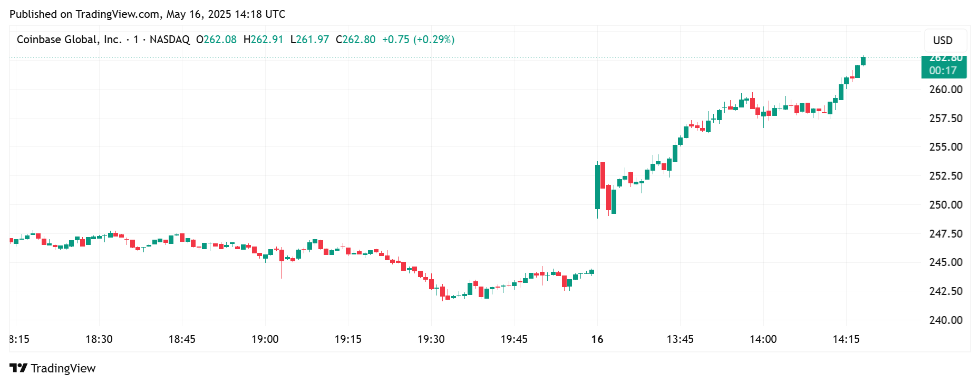The image size is (980, 384).
Task: Click the 19:00 time axis label
Action: coord(265,339)
